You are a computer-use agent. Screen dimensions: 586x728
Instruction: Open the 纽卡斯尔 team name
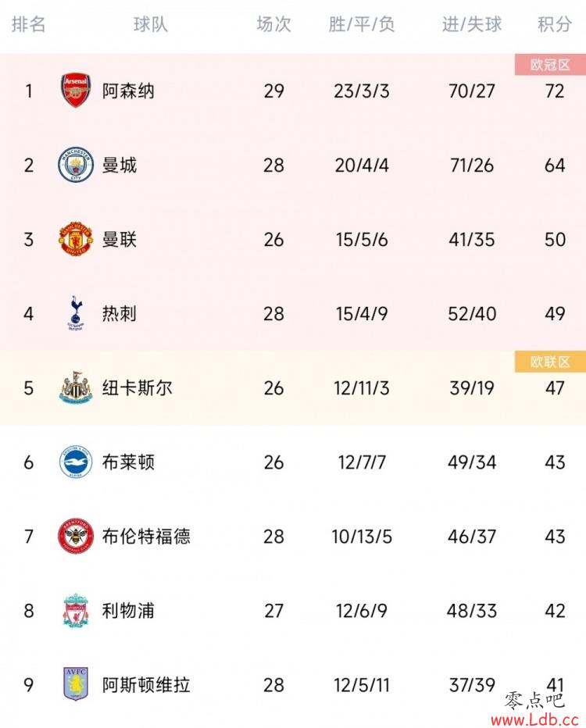click(137, 387)
